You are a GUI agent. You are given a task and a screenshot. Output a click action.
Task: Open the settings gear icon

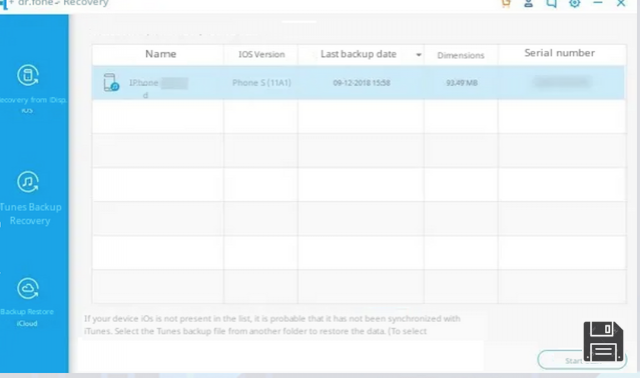tap(575, 3)
